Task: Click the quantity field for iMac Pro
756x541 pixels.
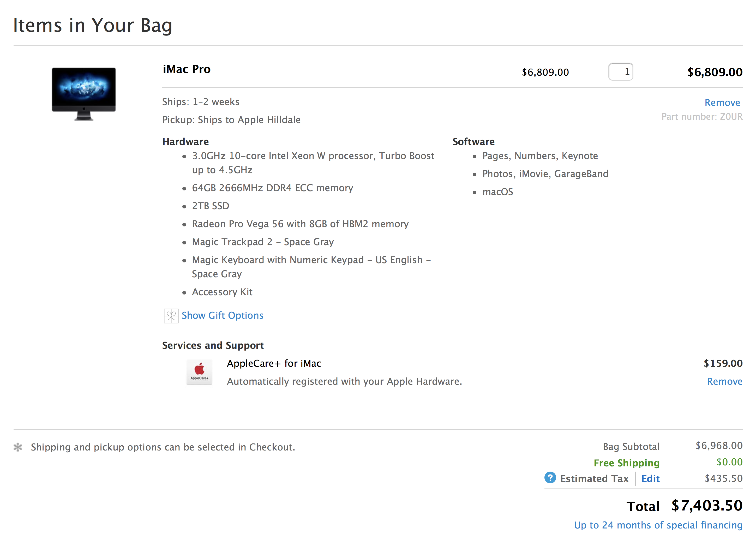Action: point(621,72)
